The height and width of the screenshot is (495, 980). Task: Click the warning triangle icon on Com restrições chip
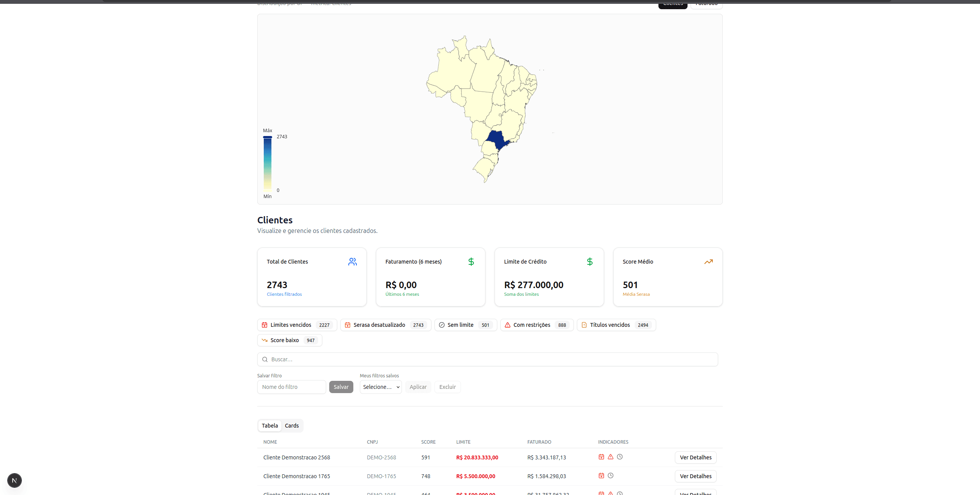[x=508, y=325]
